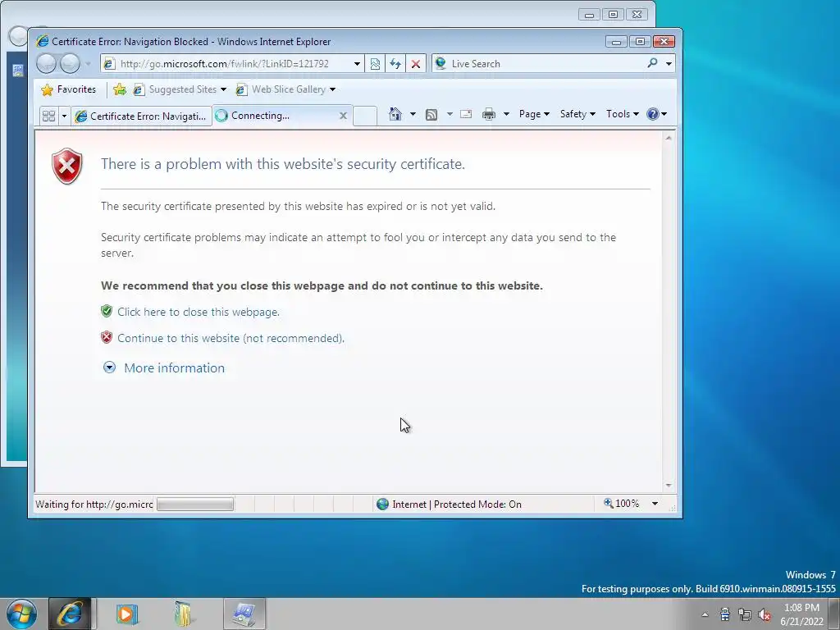Viewport: 840px width, 630px height.
Task: Expand the Print options dropdown arrow
Action: [x=506, y=114]
